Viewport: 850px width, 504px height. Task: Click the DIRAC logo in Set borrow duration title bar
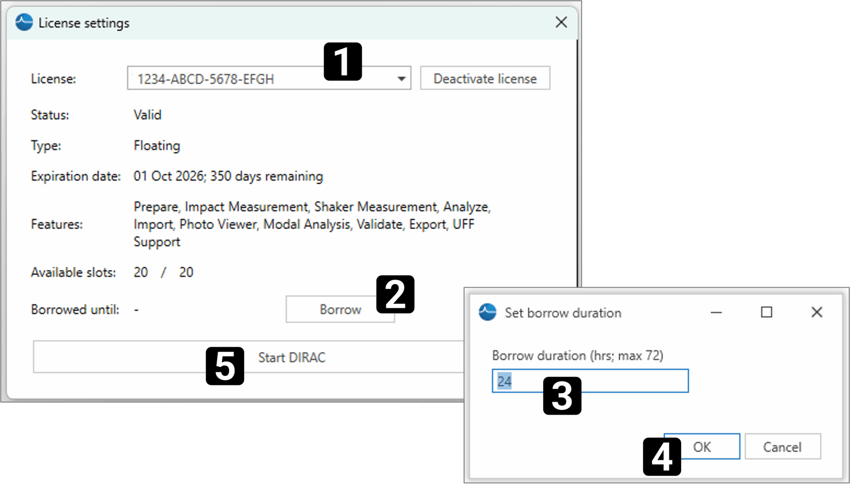[487, 312]
